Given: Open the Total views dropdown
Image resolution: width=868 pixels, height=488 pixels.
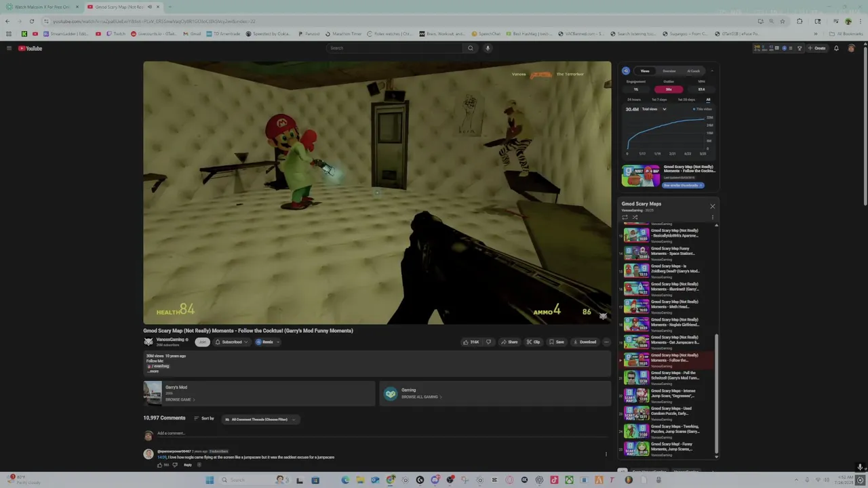Looking at the screenshot, I should [654, 109].
